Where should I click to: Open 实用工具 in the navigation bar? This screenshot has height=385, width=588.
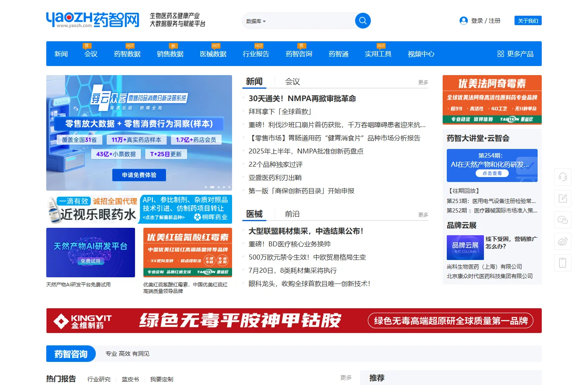pyautogui.click(x=378, y=54)
